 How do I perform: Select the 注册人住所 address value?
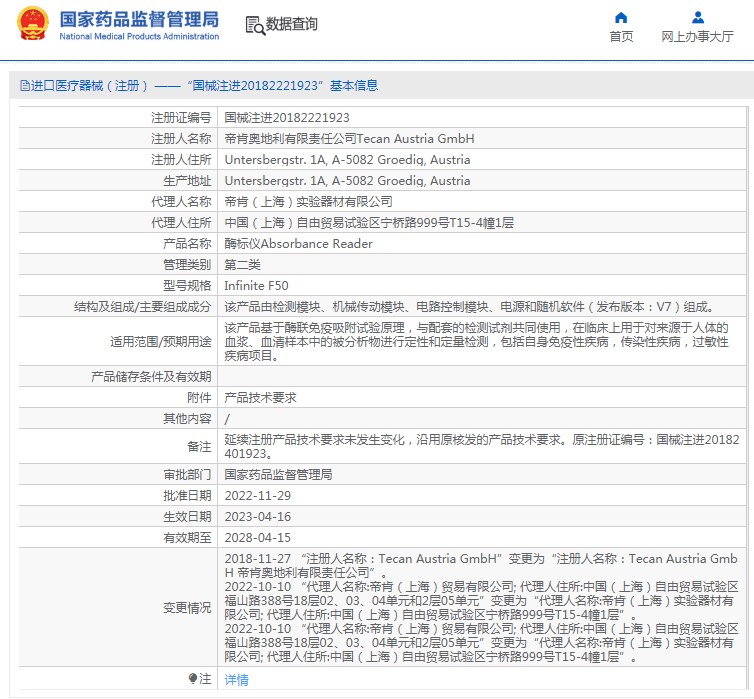(x=347, y=160)
